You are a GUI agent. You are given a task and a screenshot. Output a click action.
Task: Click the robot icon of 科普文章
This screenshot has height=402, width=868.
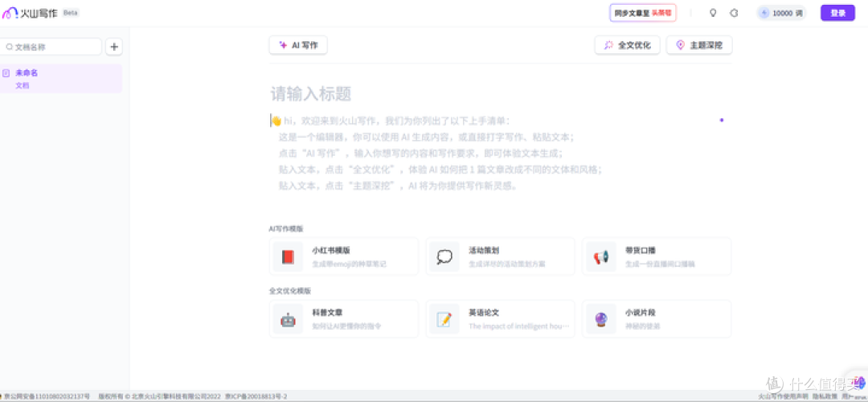pyautogui.click(x=288, y=319)
